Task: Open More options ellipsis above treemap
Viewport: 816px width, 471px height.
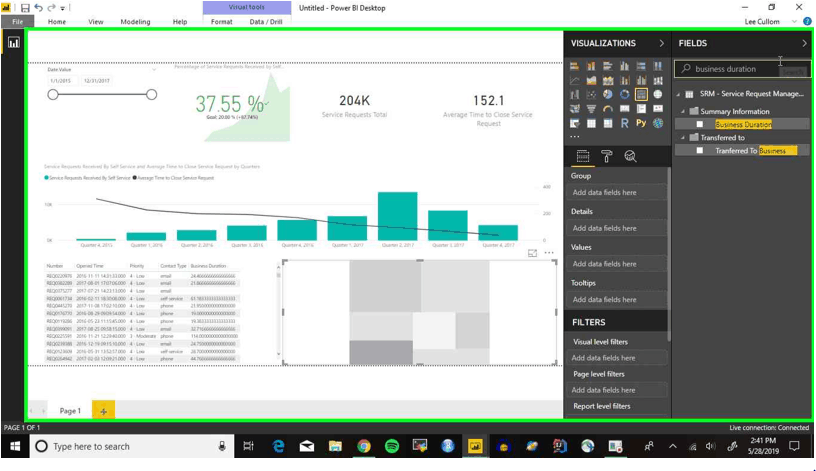Action: 549,253
